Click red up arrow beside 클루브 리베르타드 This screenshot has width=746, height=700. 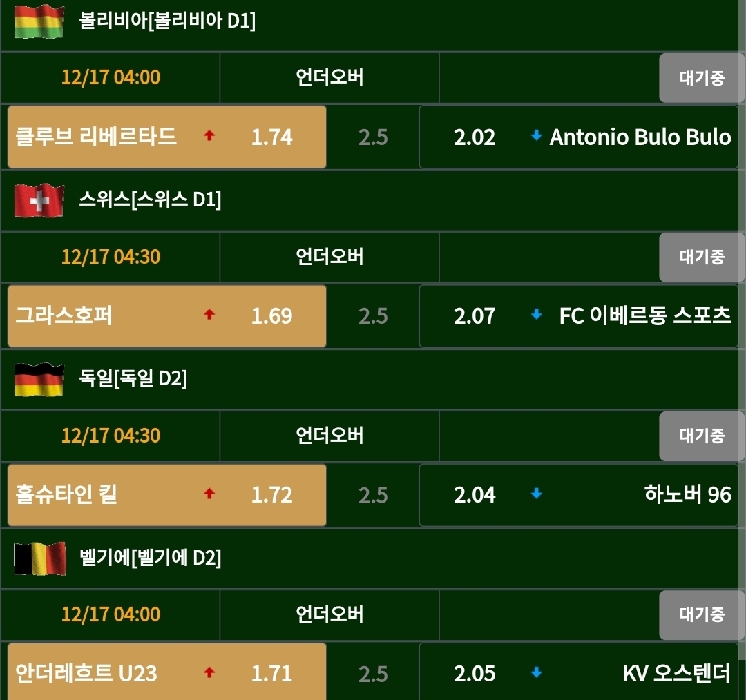(x=209, y=136)
